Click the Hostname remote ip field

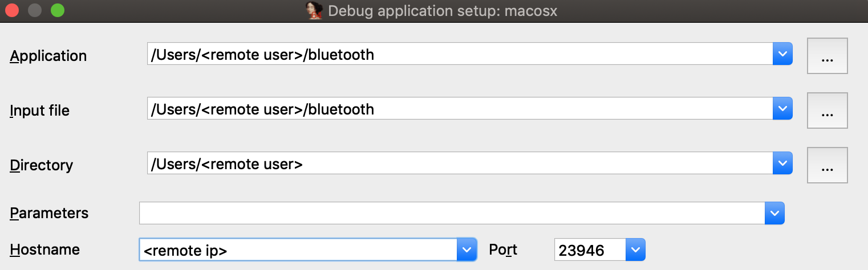coord(298,249)
